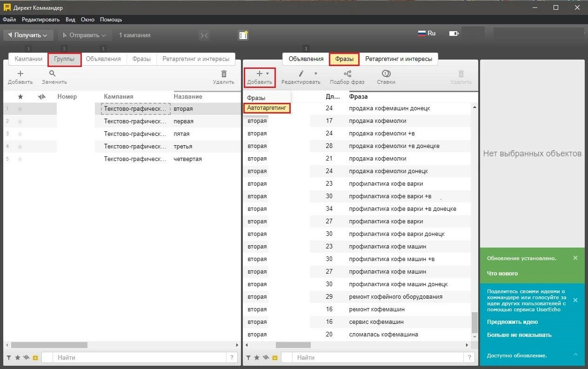Open the left panel Фразы tab
This screenshot has width=588, height=369.
pyautogui.click(x=141, y=59)
